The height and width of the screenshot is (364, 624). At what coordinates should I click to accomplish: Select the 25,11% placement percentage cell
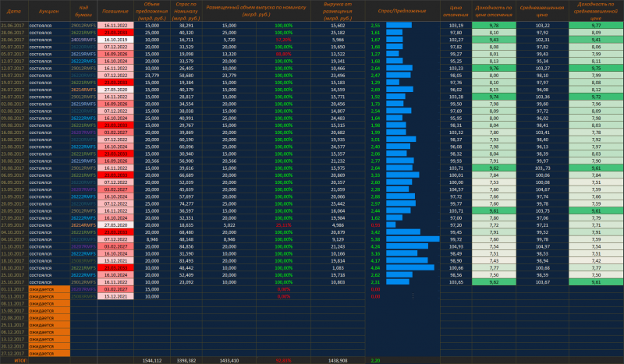coord(284,225)
